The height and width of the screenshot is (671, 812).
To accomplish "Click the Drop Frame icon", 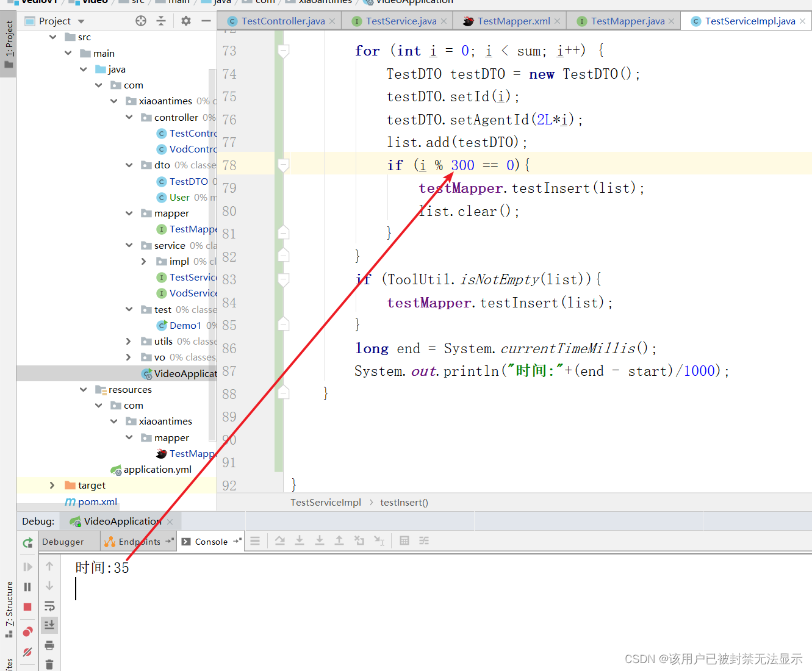I will tap(359, 540).
